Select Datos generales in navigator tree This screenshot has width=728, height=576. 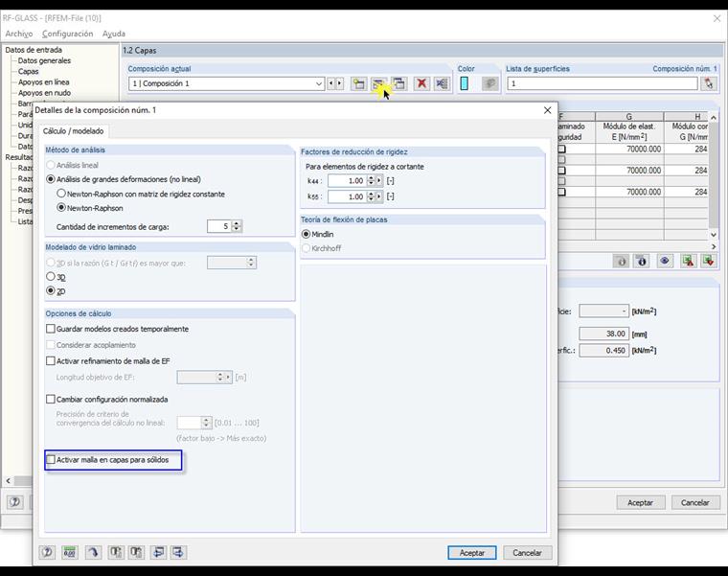click(x=44, y=60)
